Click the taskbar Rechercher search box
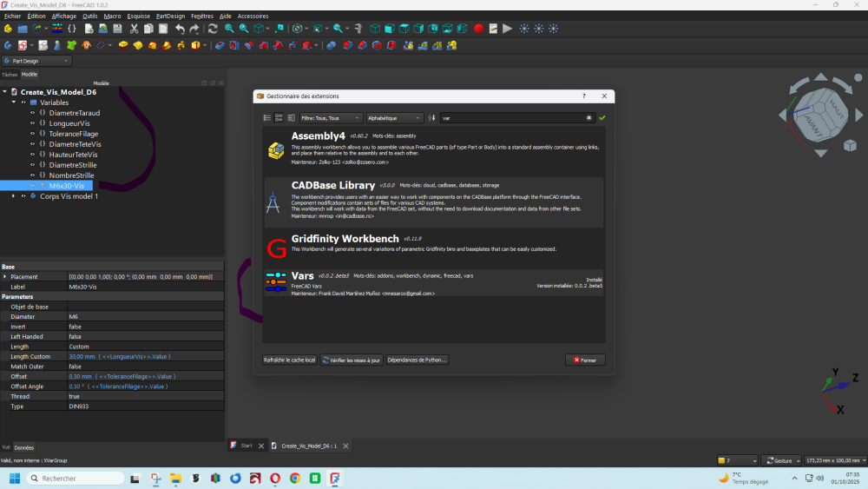The width and height of the screenshot is (868, 489). (x=76, y=478)
